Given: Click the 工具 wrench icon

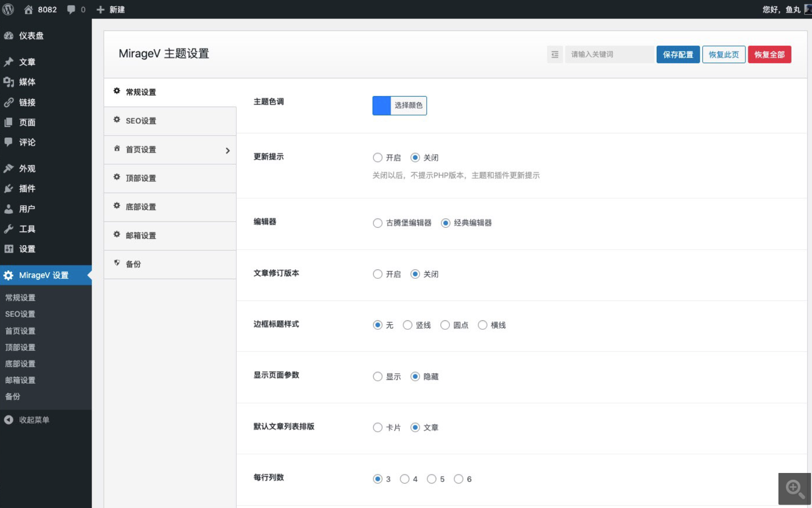Looking at the screenshot, I should pos(9,229).
